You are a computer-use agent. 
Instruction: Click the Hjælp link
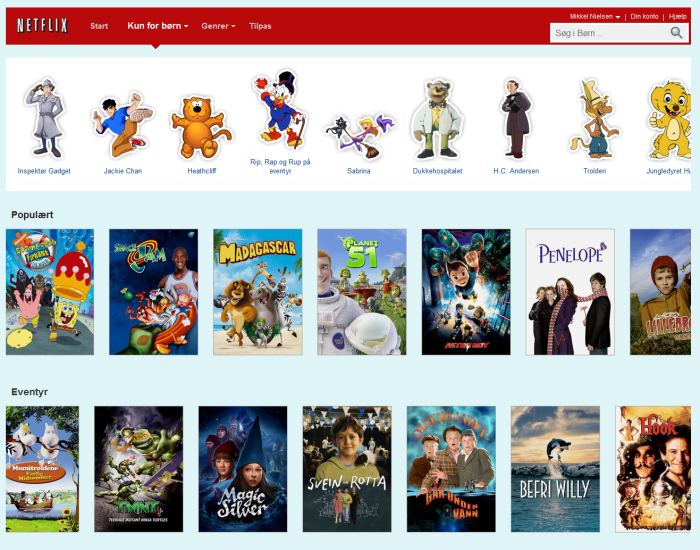coord(677,17)
